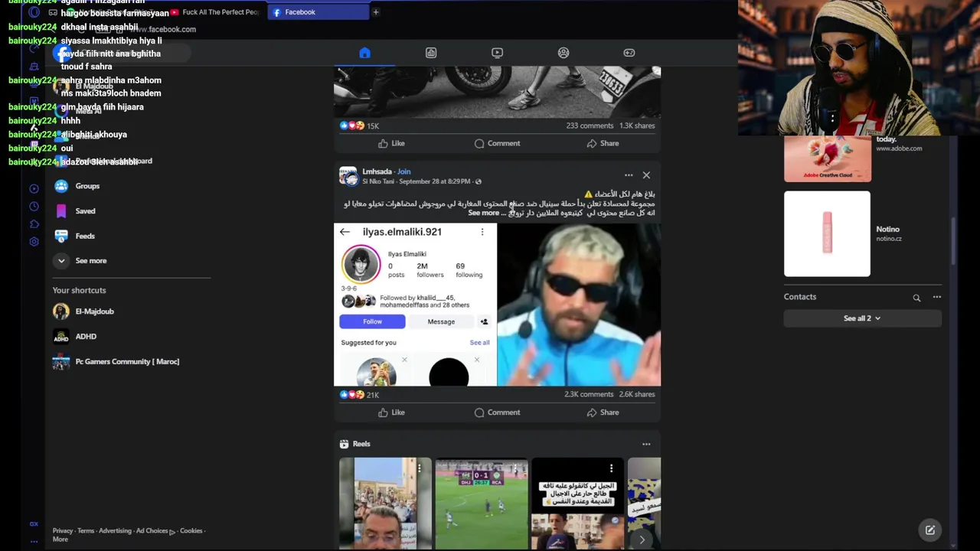Image resolution: width=980 pixels, height=551 pixels.
Task: Open the Adobe Creative Cloud ad
Action: pyautogui.click(x=828, y=159)
